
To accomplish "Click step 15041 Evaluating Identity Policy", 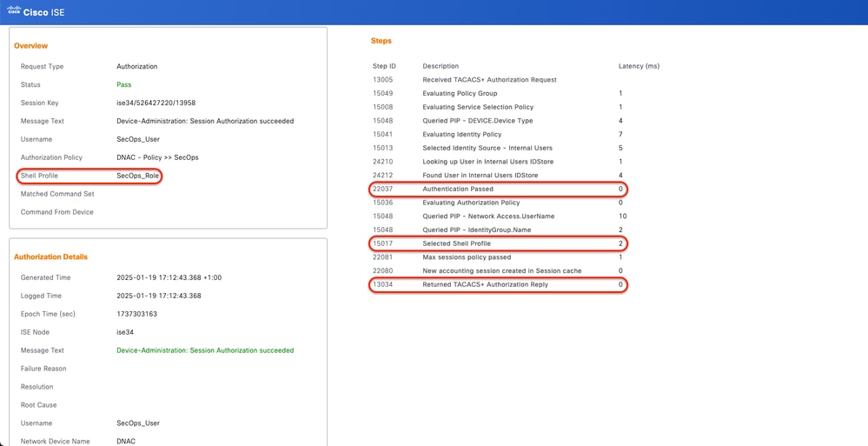I will pos(498,135).
